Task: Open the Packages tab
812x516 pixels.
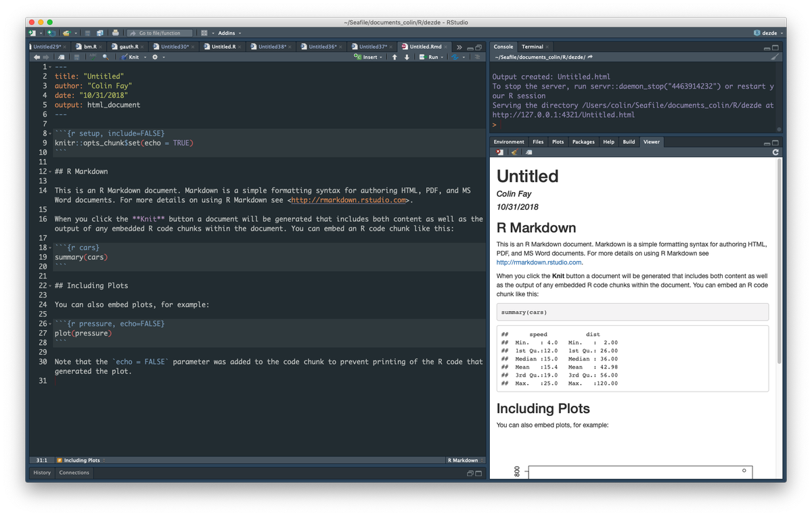Action: tap(583, 142)
